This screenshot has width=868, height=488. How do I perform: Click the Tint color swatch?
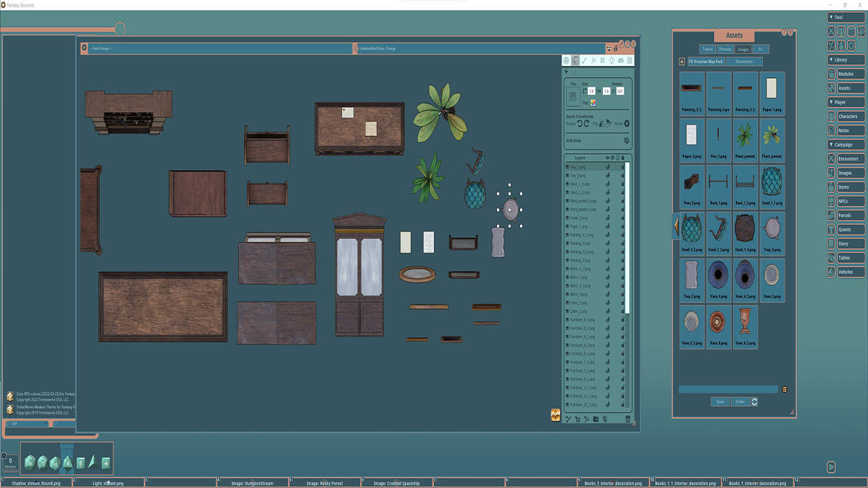click(x=593, y=102)
